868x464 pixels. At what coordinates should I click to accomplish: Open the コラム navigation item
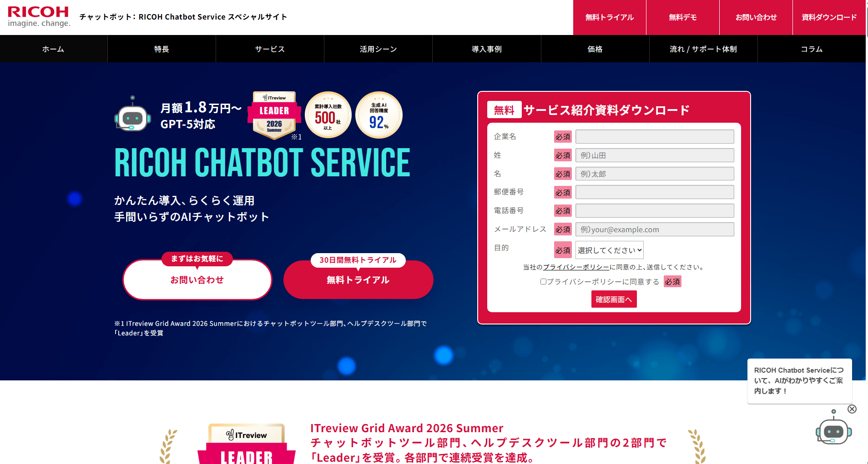click(812, 49)
